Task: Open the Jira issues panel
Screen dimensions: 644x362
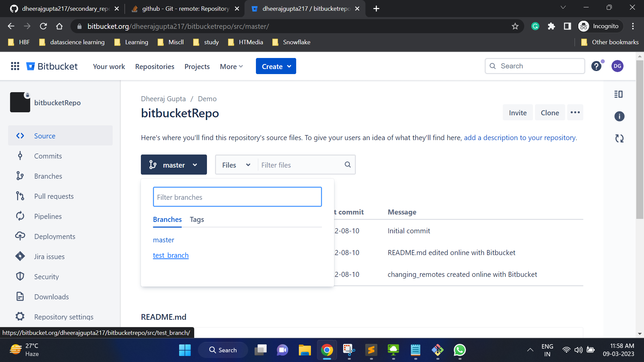Action: click(x=49, y=256)
